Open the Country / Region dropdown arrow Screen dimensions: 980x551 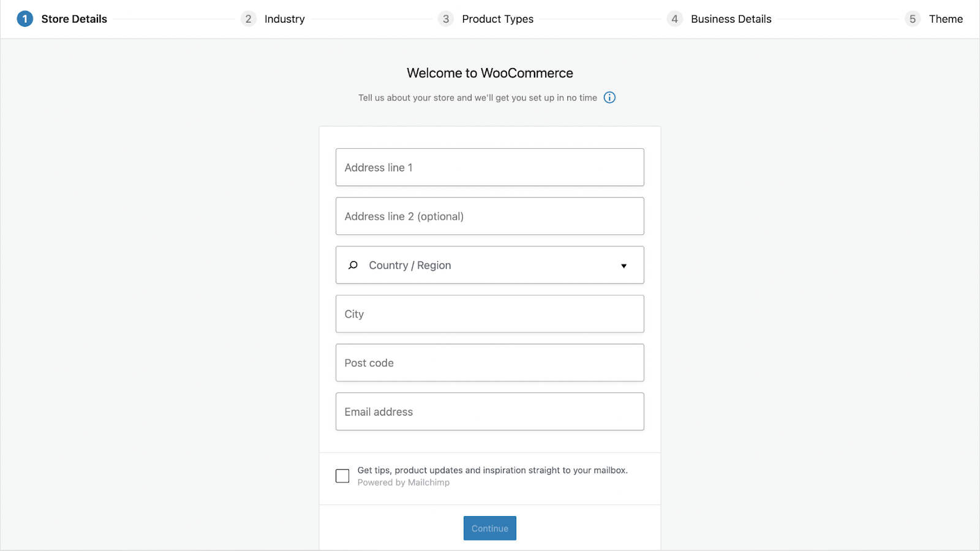[624, 266]
